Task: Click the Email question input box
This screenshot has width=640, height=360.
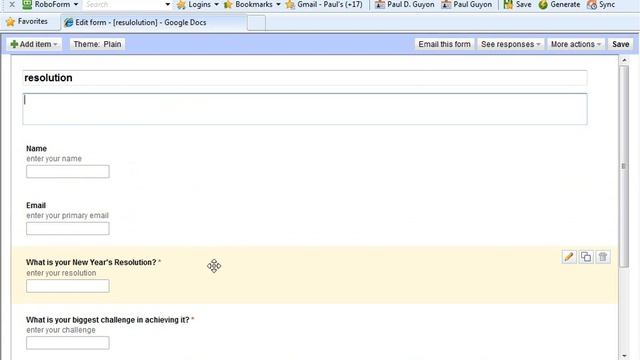Action: (68, 229)
